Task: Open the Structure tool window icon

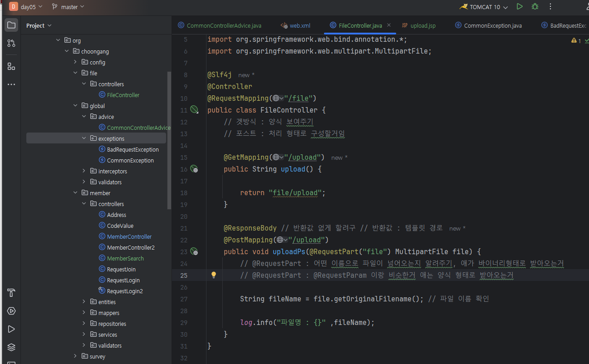Action: coord(11,66)
